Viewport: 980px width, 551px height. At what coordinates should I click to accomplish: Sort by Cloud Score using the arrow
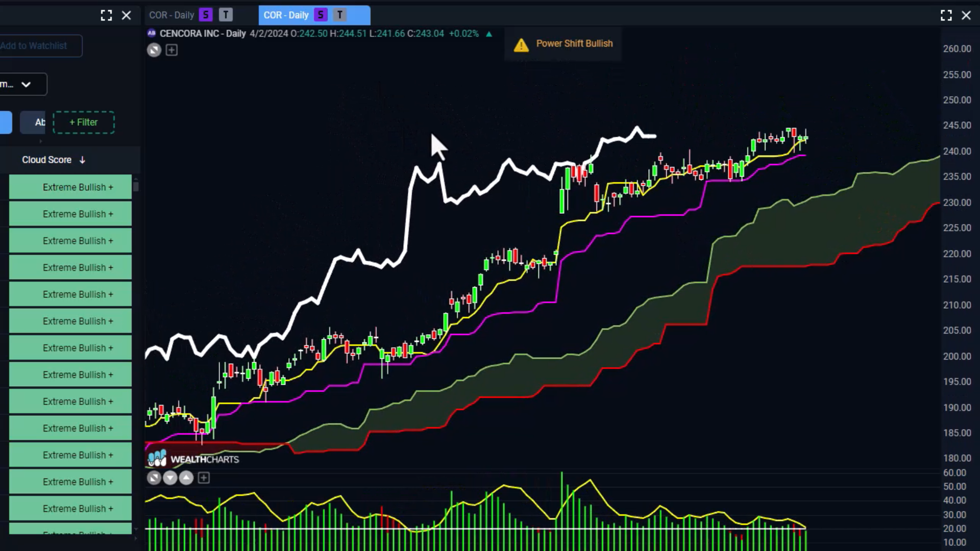pyautogui.click(x=82, y=160)
